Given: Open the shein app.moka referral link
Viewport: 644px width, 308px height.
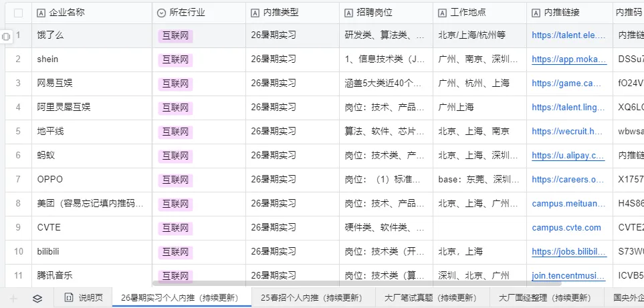Looking at the screenshot, I should [x=569, y=59].
